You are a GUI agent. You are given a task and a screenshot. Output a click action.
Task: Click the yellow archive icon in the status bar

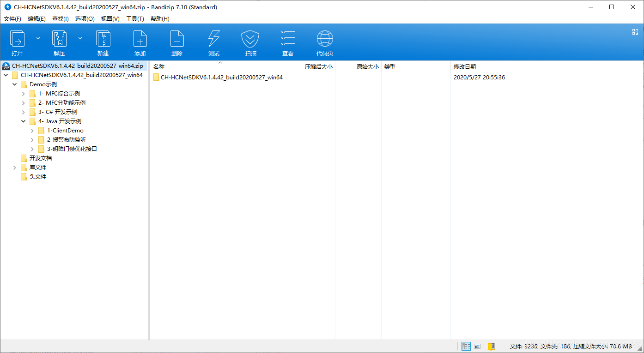pyautogui.click(x=492, y=346)
